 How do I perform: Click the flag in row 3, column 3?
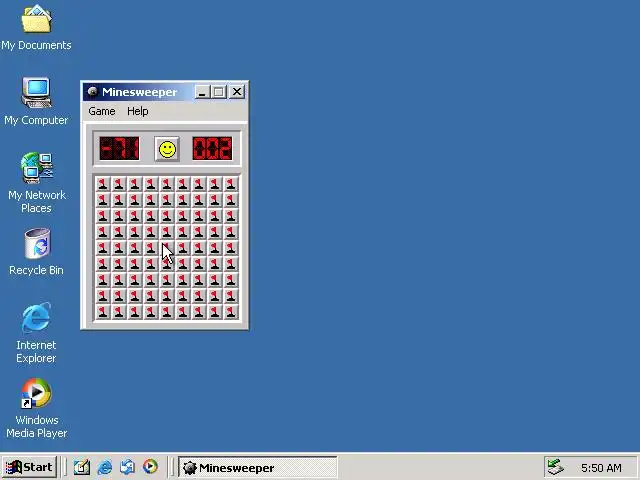point(135,216)
